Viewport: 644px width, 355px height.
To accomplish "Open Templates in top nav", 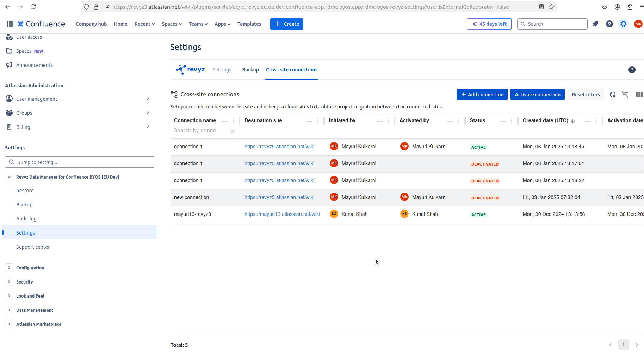I will click(x=249, y=24).
